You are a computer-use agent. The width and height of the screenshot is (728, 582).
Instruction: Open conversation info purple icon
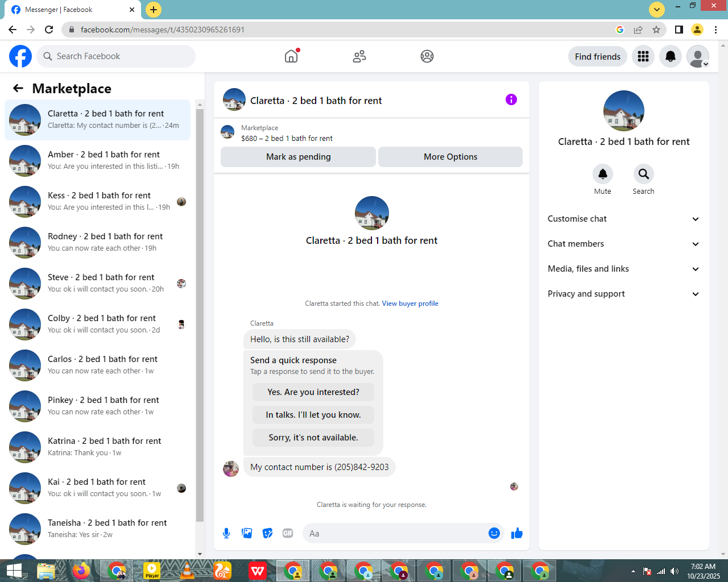(x=511, y=99)
